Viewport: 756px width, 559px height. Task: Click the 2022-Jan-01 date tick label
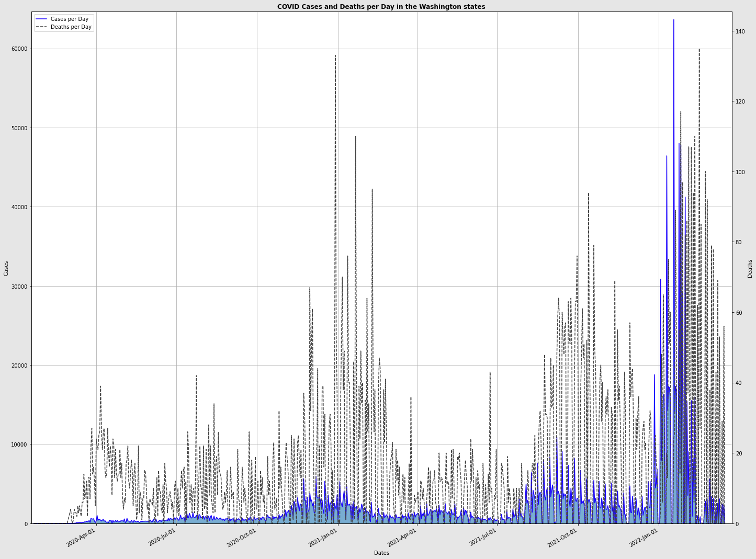click(x=643, y=537)
